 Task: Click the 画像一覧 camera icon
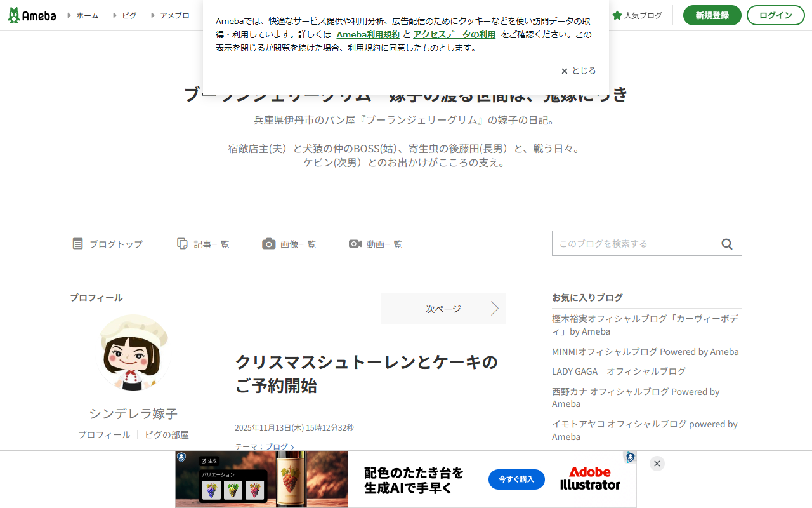[269, 244]
